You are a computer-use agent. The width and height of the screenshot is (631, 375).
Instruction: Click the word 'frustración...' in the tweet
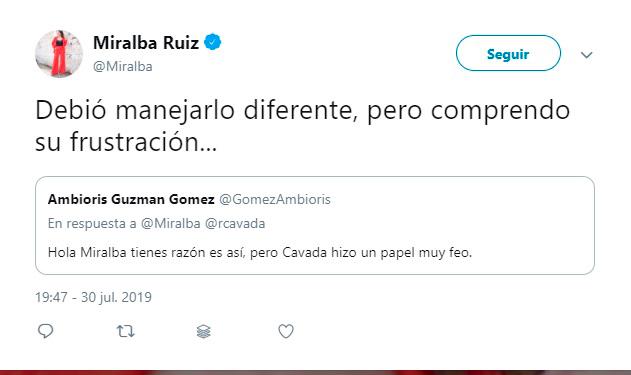pos(144,142)
